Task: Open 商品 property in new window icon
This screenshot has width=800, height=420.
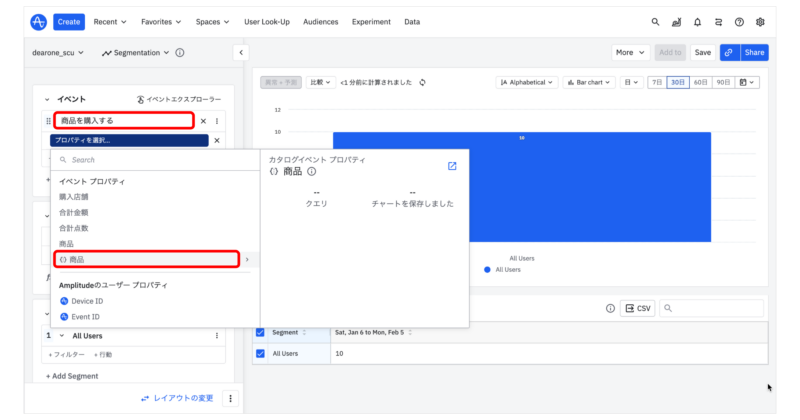Action: click(452, 166)
